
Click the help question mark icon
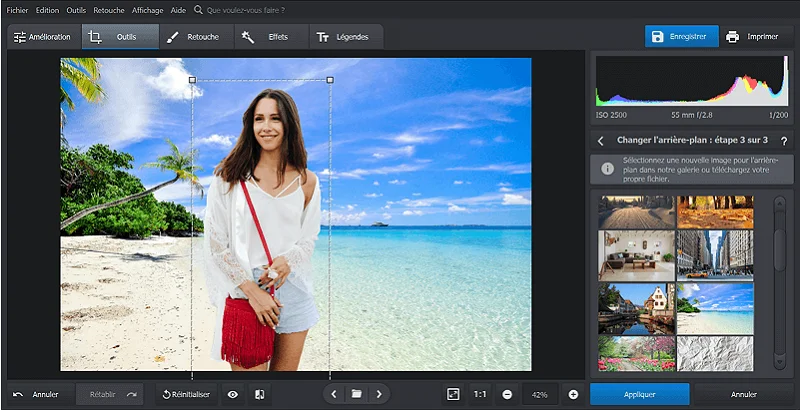[783, 141]
